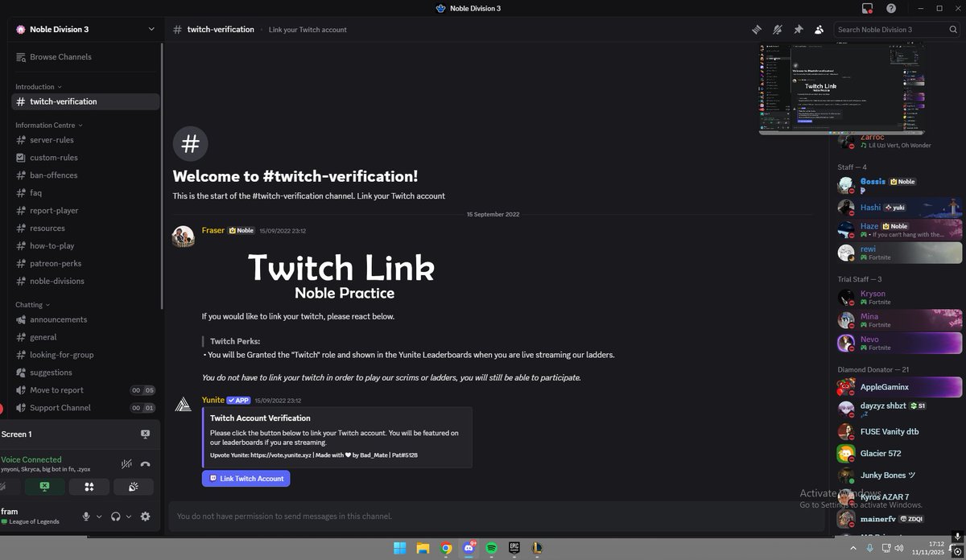Toggle headphones deafen
966x560 pixels.
pyautogui.click(x=116, y=517)
